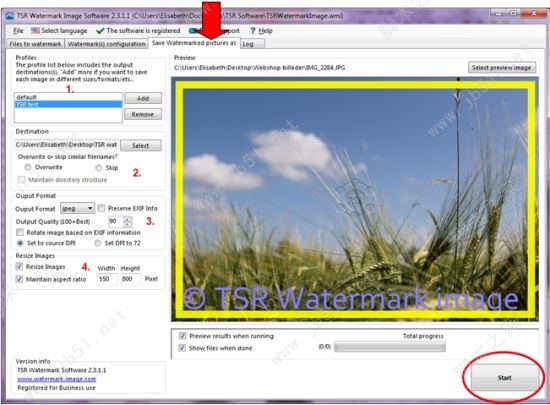The image size is (550, 405).
Task: Toggle the Resize Images checkbox
Action: (19, 267)
